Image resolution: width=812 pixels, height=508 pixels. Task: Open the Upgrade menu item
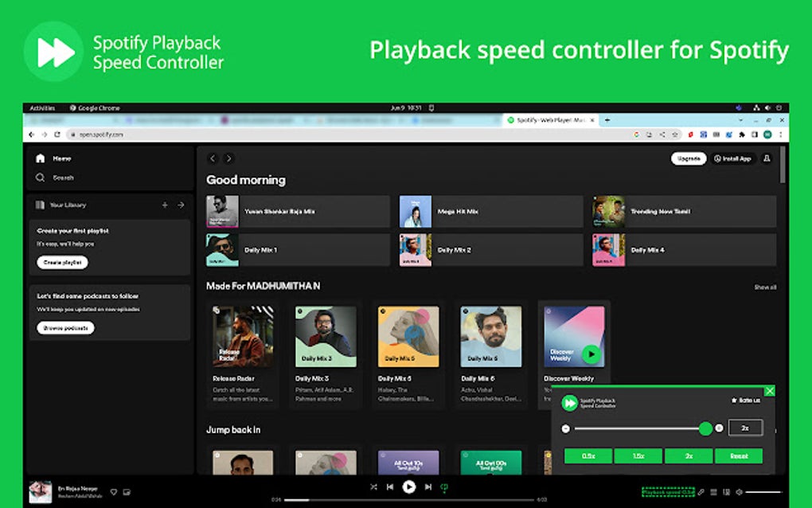(688, 158)
